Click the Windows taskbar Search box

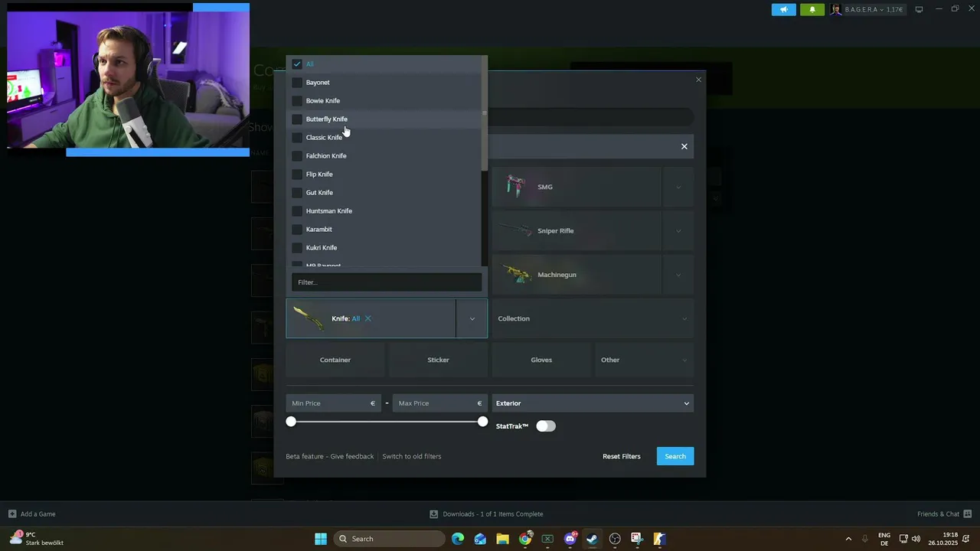click(390, 539)
